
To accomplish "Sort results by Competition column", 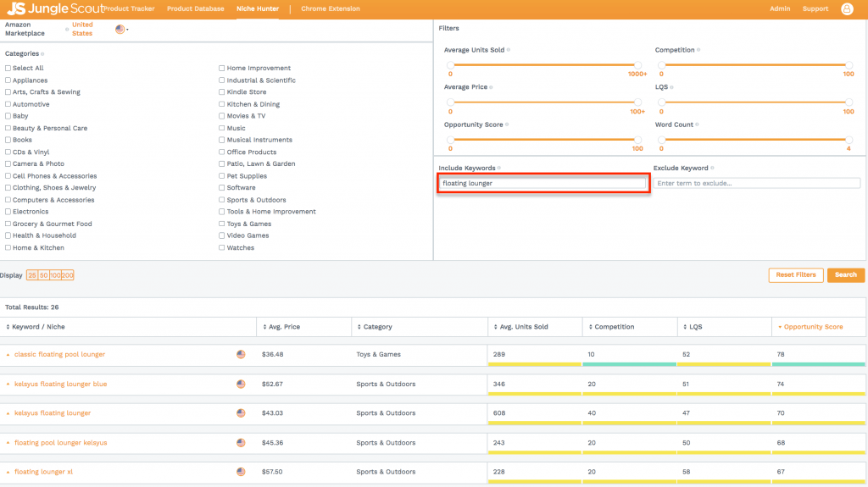I will click(x=612, y=327).
